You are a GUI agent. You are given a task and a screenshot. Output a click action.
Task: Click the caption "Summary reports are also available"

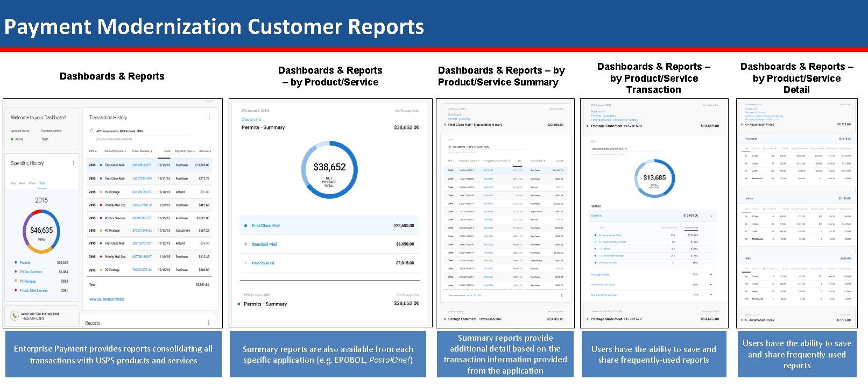[x=328, y=355]
